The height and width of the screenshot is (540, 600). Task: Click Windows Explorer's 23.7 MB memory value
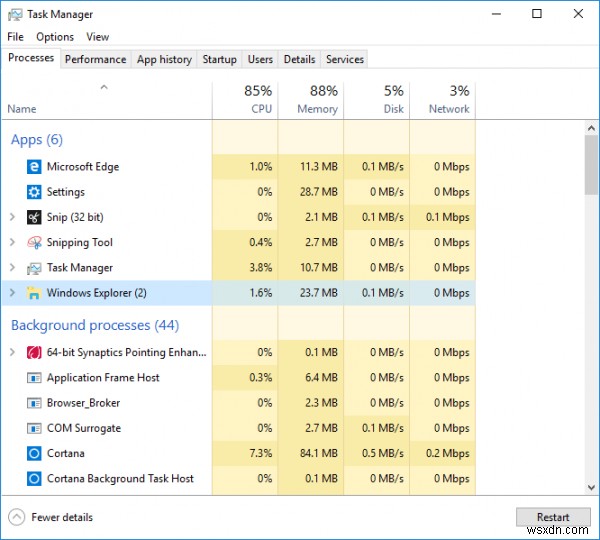pos(318,293)
